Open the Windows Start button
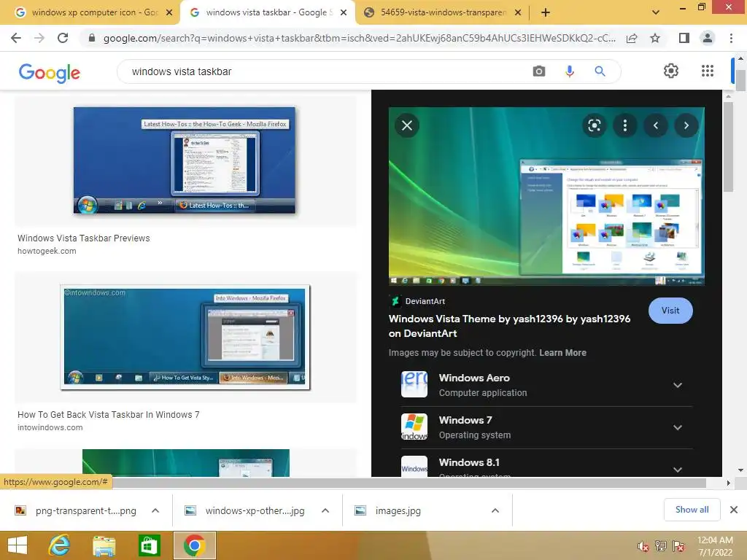 click(x=18, y=545)
